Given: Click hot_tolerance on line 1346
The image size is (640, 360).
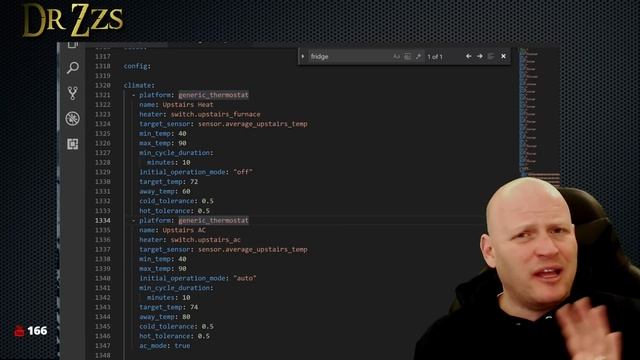Looking at the screenshot, I should (164, 336).
